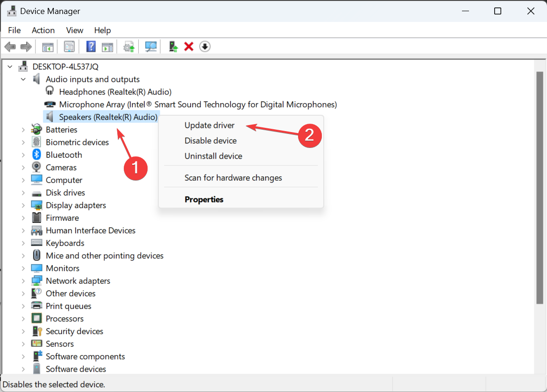Expand the Software components chevron
This screenshot has width=547, height=392.
[23, 357]
